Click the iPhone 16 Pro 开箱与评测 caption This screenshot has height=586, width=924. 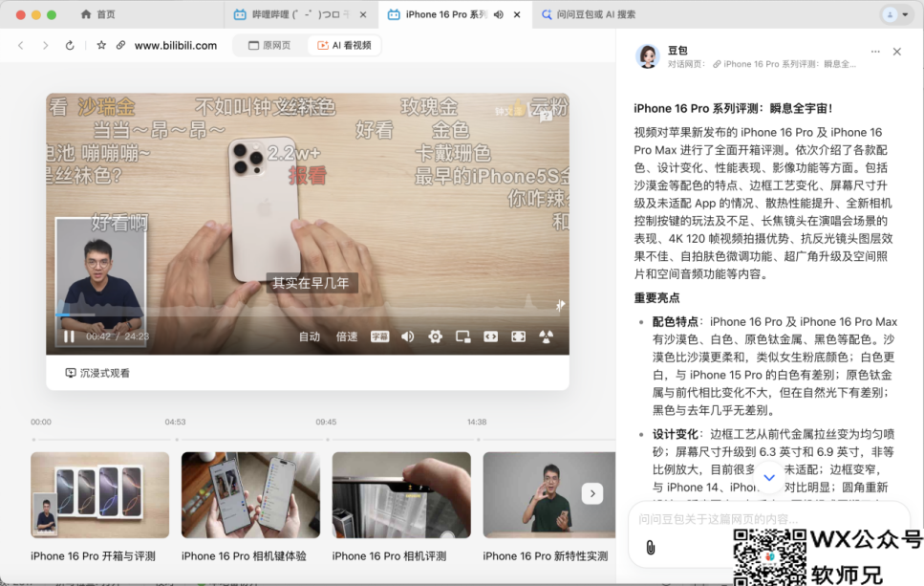(93, 556)
